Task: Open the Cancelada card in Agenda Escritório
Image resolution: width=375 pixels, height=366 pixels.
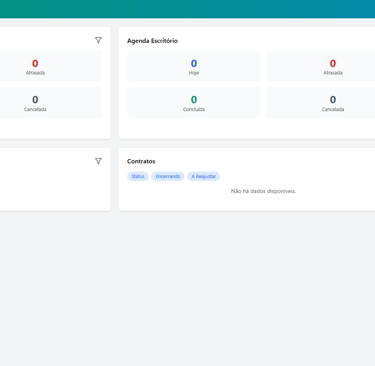Action: (321, 103)
